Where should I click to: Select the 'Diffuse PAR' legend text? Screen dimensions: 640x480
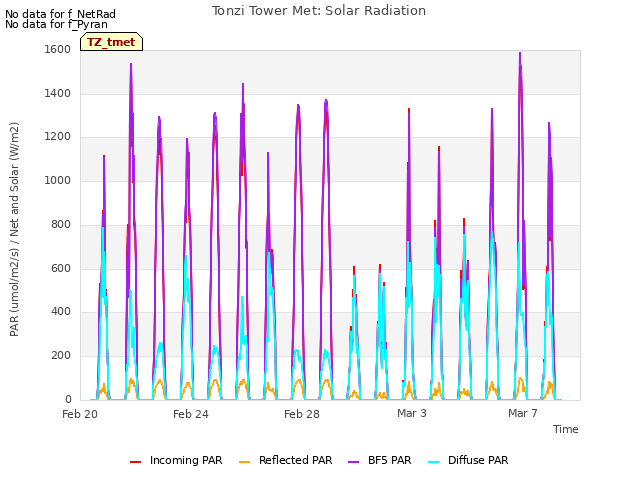click(x=478, y=460)
